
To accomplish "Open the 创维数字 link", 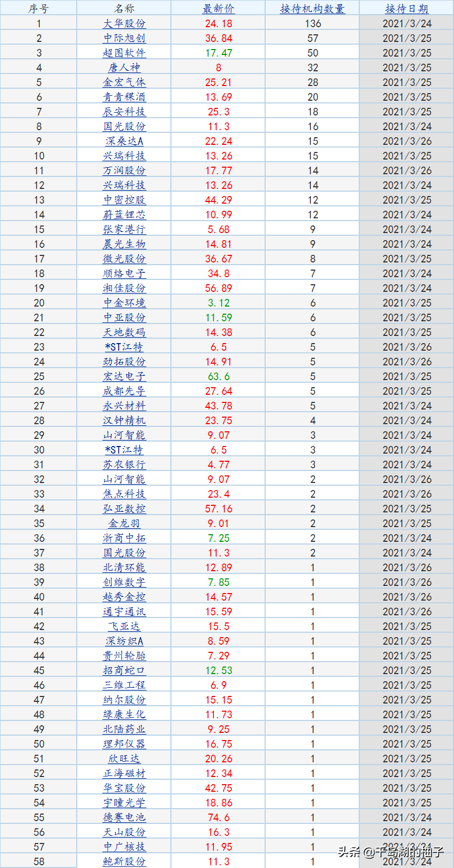I will pos(124,582).
